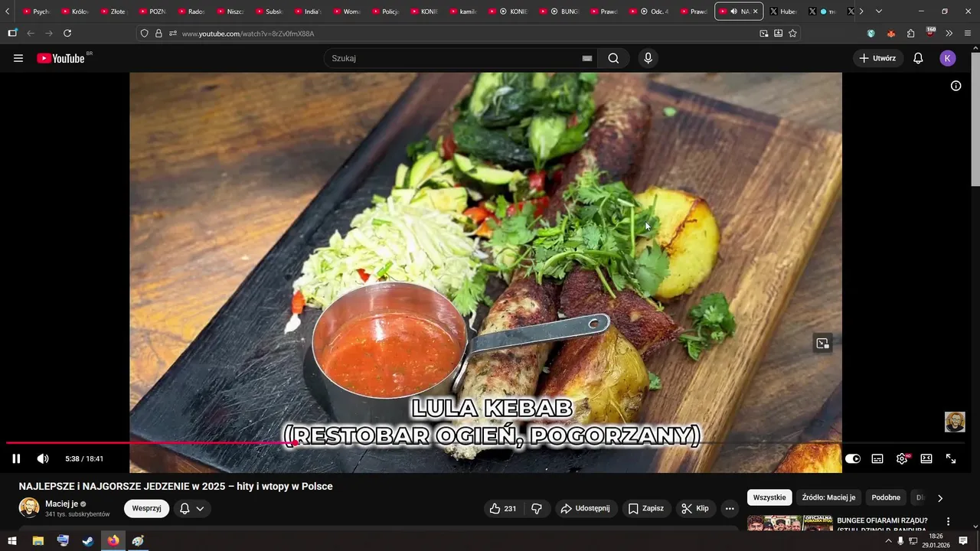Open the shield tracking protection icon
This screenshot has height=551, width=980.
[x=144, y=34]
